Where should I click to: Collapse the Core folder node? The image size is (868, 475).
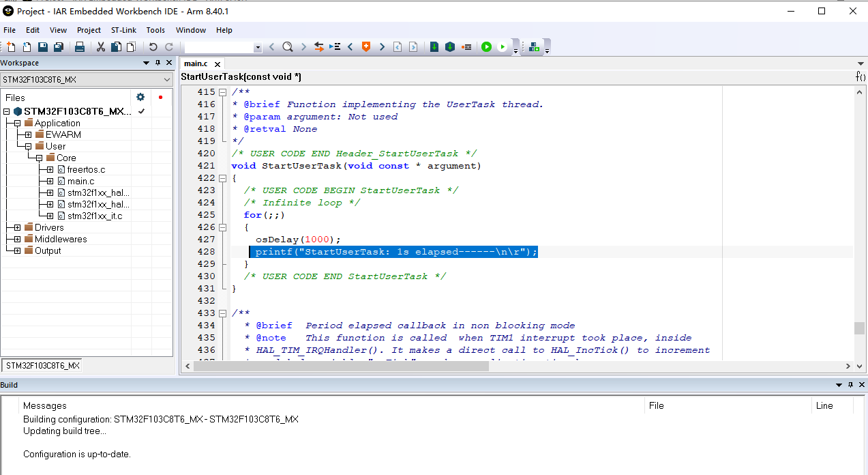[40, 158]
